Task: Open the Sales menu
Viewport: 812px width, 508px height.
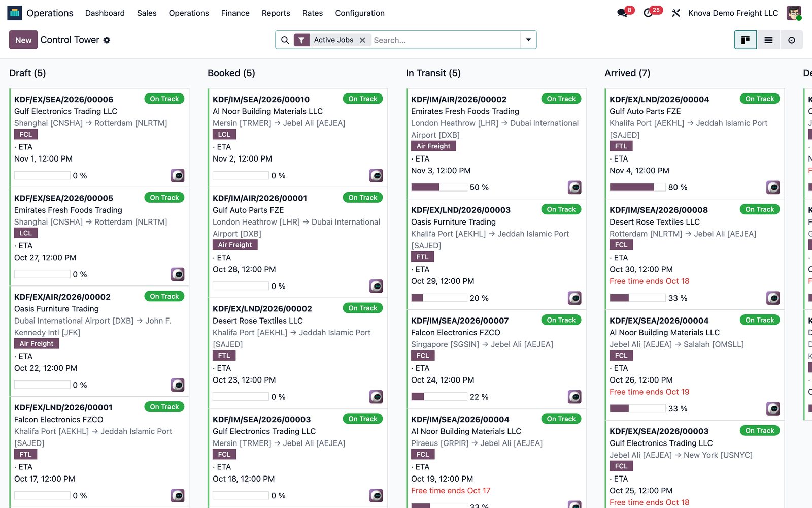Action: (x=147, y=13)
